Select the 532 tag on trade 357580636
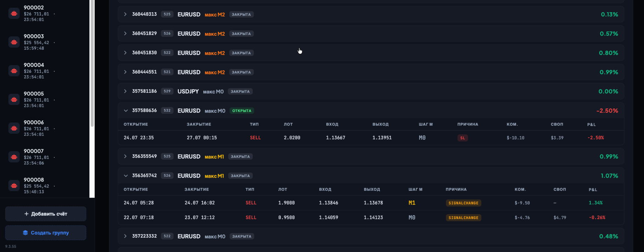The height and width of the screenshot is (252, 644). 167,111
